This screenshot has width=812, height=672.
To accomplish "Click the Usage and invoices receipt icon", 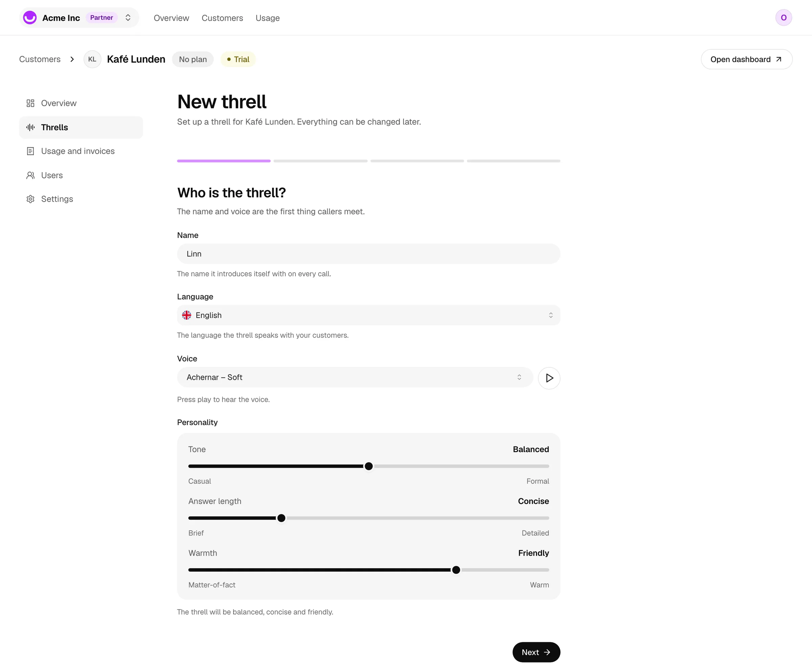I will 30,151.
